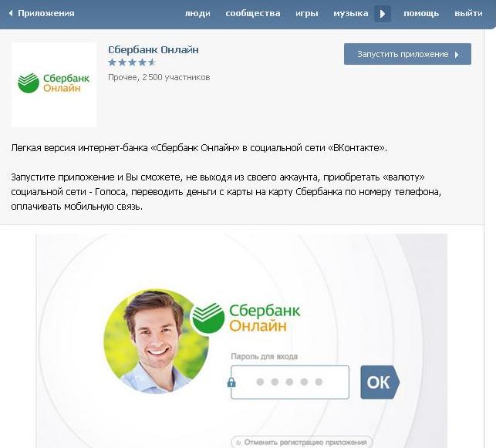This screenshot has height=448, width=496.
Task: Click выйти to log out
Action: [x=468, y=13]
